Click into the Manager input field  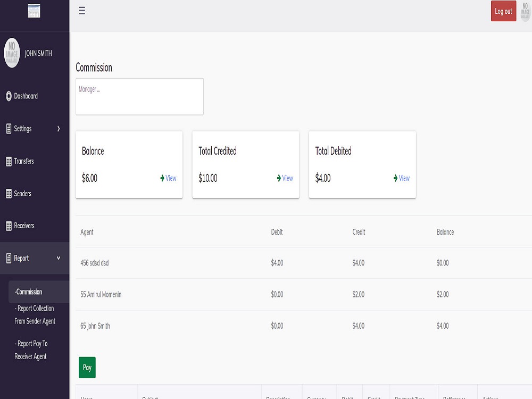click(x=139, y=96)
